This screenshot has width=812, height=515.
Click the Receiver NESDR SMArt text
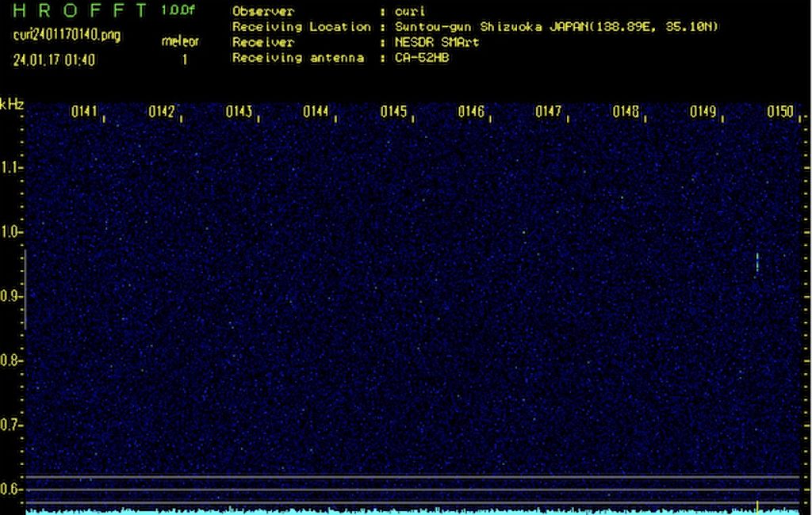tap(355, 43)
